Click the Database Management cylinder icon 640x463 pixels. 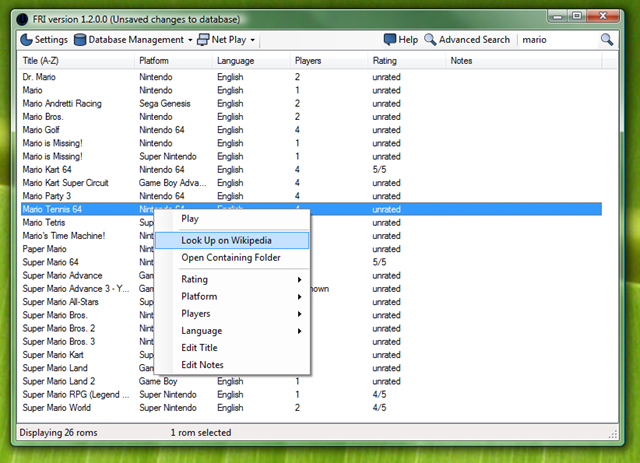coord(80,40)
